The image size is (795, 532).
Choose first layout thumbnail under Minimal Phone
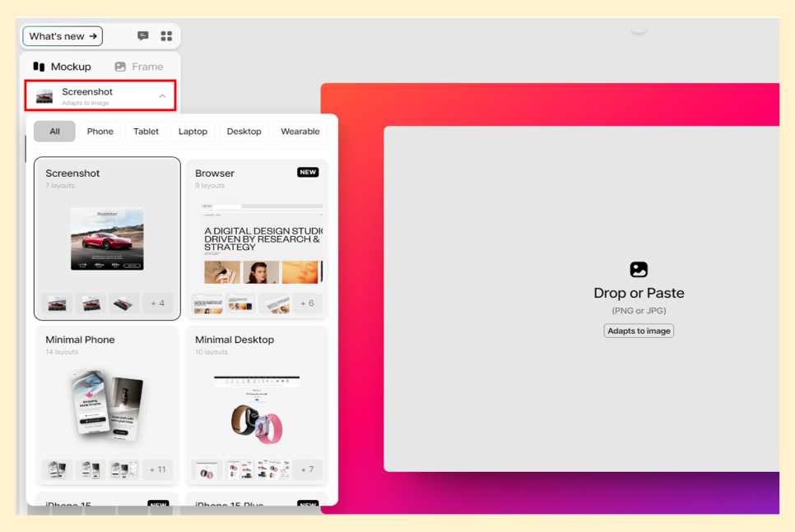coord(58,470)
